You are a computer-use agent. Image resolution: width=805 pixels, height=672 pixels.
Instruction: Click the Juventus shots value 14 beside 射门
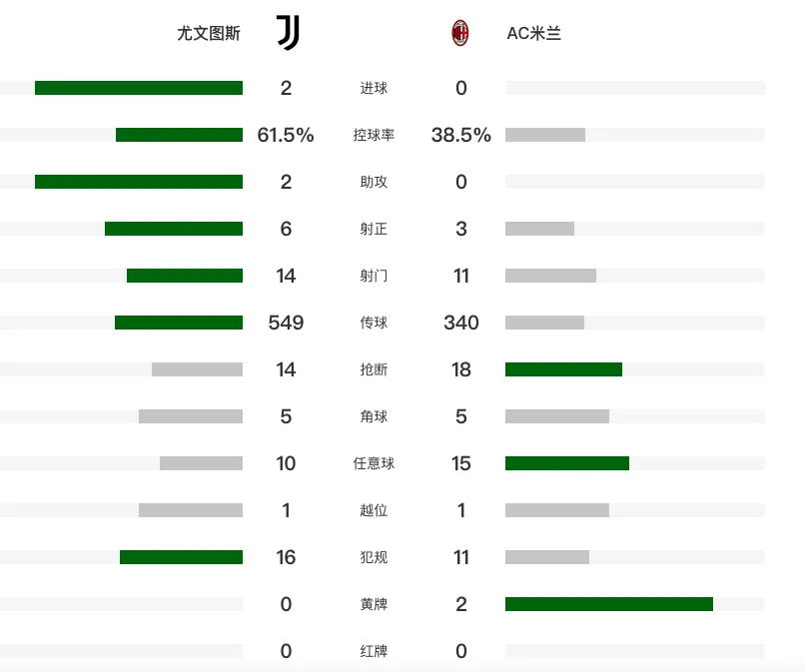point(286,276)
